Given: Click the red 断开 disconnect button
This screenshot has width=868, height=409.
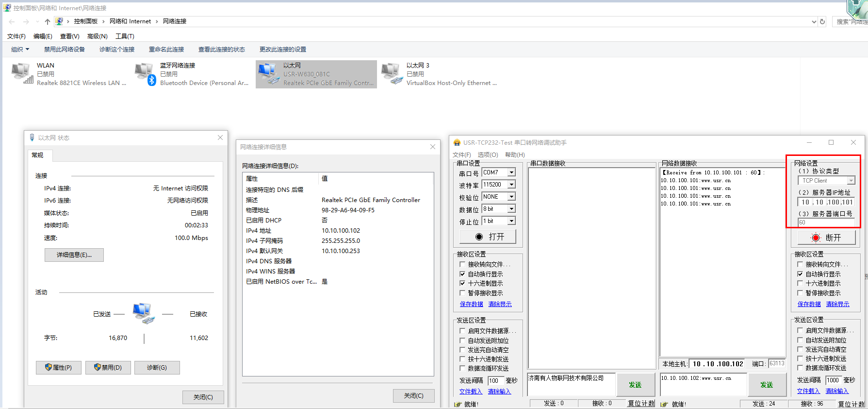Looking at the screenshot, I should tap(826, 238).
